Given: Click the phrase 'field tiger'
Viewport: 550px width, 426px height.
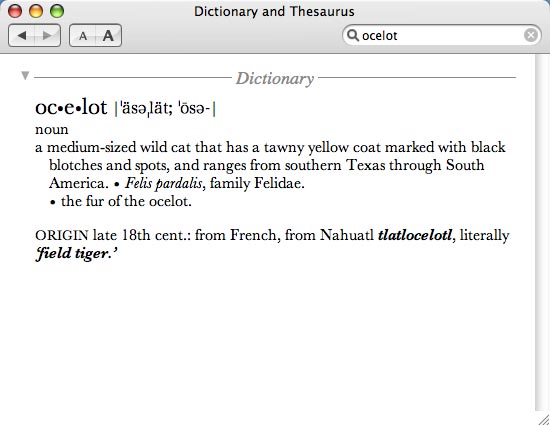Looking at the screenshot, I should tap(76, 253).
